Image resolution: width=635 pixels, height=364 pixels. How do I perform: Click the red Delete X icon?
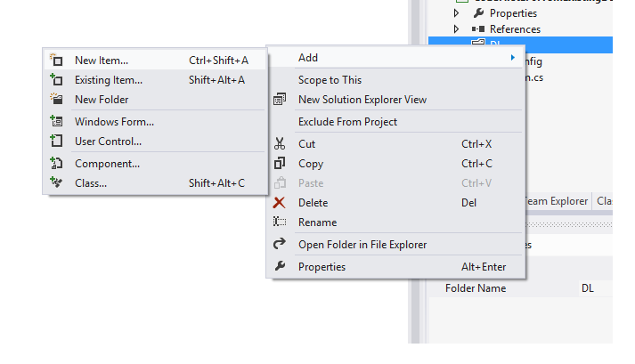tap(280, 203)
